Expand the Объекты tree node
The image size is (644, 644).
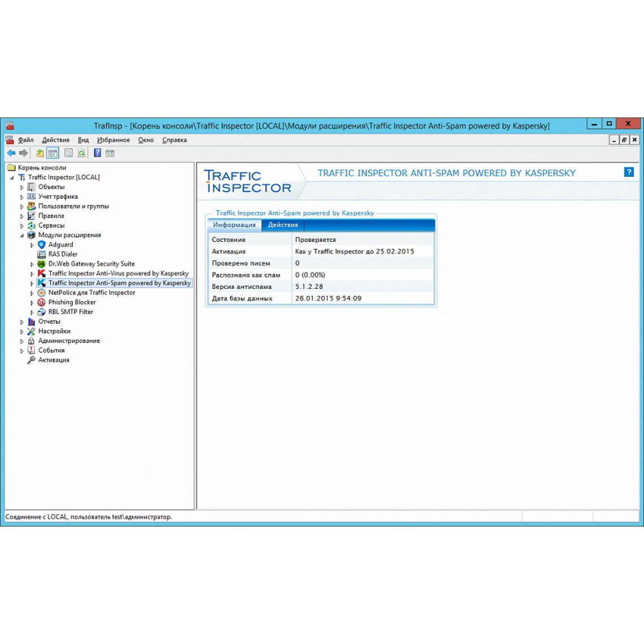tap(22, 188)
